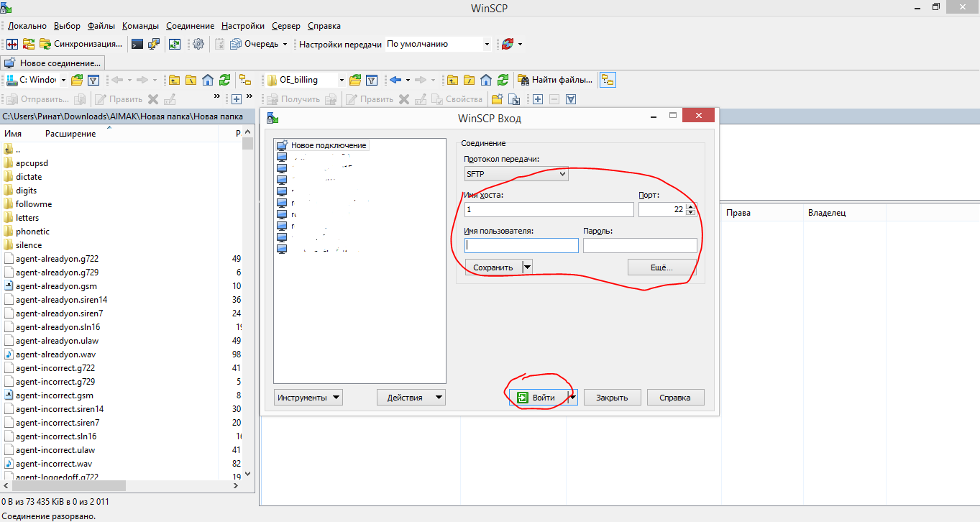
Task: Click the local panel open directory icon
Action: tap(76, 80)
